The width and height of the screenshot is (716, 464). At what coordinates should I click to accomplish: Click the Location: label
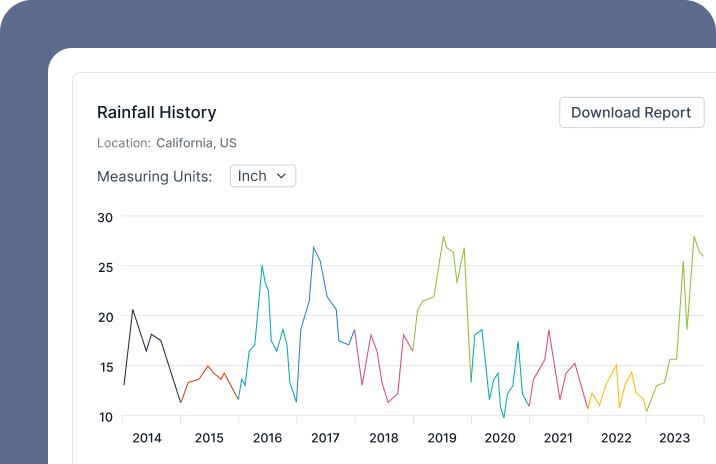coord(124,143)
